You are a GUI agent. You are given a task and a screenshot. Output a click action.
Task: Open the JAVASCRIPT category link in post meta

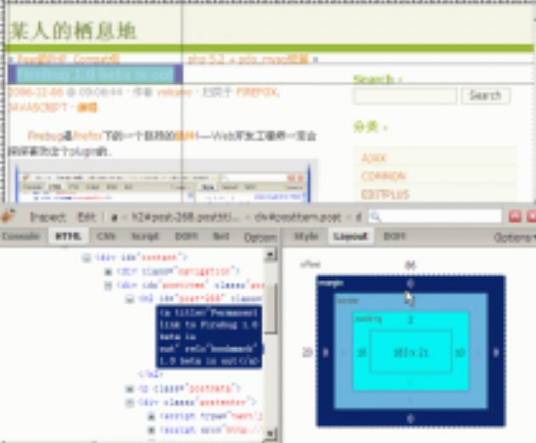click(x=38, y=108)
